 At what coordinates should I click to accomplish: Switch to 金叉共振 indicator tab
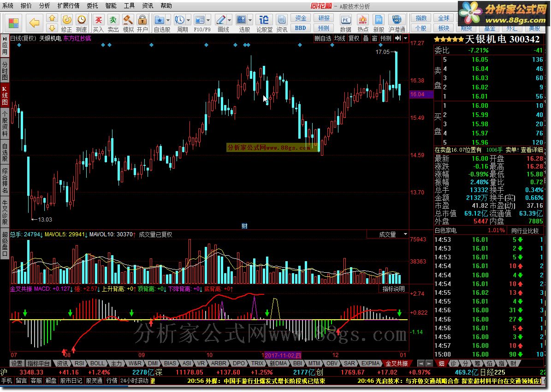[x=397, y=363]
